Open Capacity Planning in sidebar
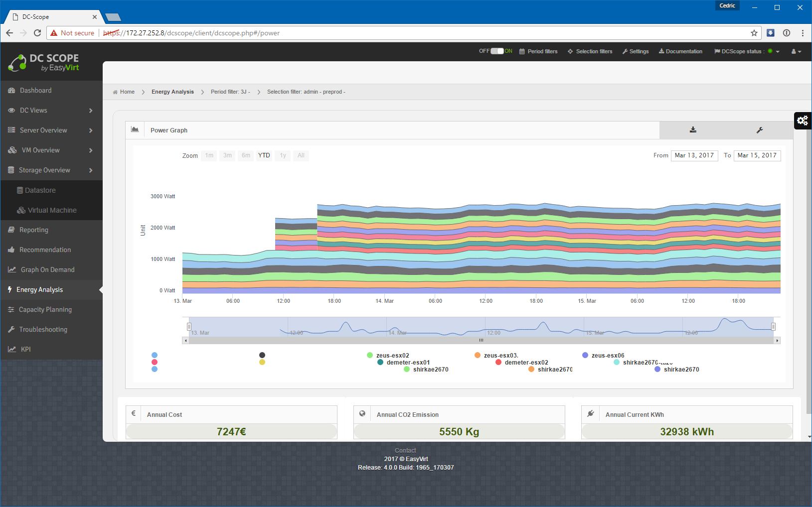812x507 pixels. point(45,310)
